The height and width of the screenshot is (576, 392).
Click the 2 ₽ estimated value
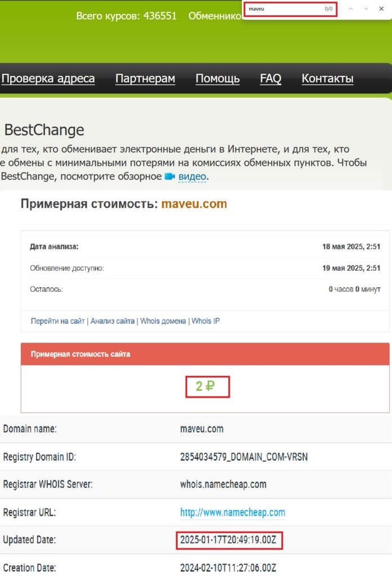pos(205,386)
